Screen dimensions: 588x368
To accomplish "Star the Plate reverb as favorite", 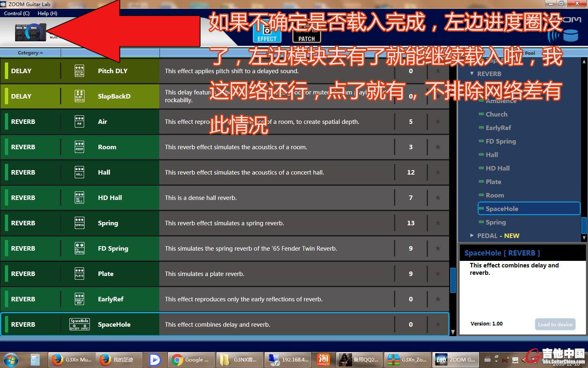I will point(438,274).
